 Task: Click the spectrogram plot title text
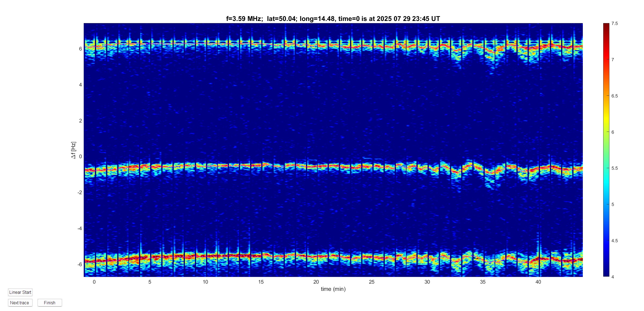tap(333, 19)
